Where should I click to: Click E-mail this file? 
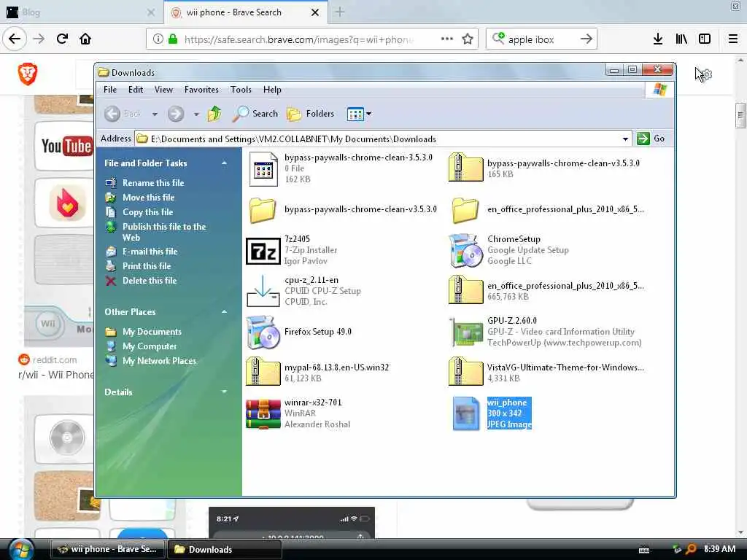tap(150, 252)
